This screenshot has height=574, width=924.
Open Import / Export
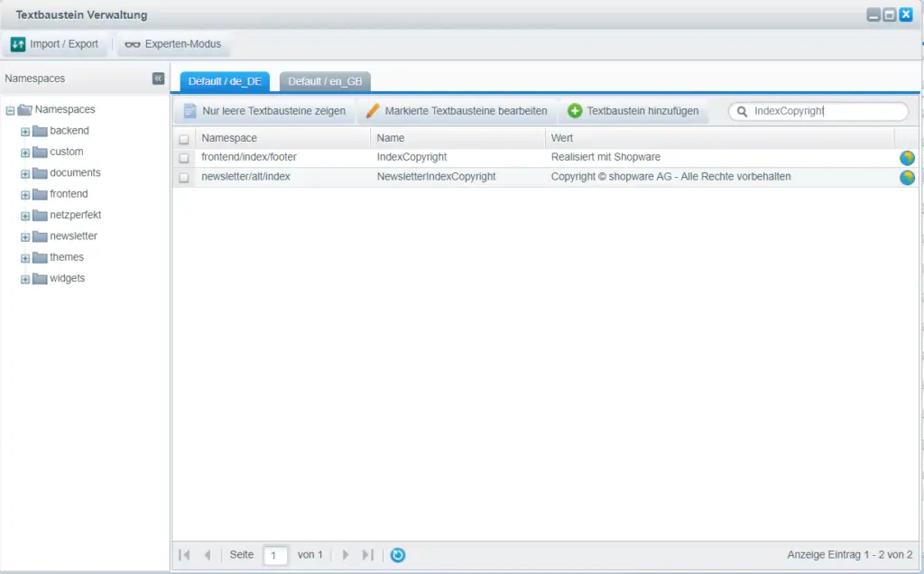click(55, 44)
